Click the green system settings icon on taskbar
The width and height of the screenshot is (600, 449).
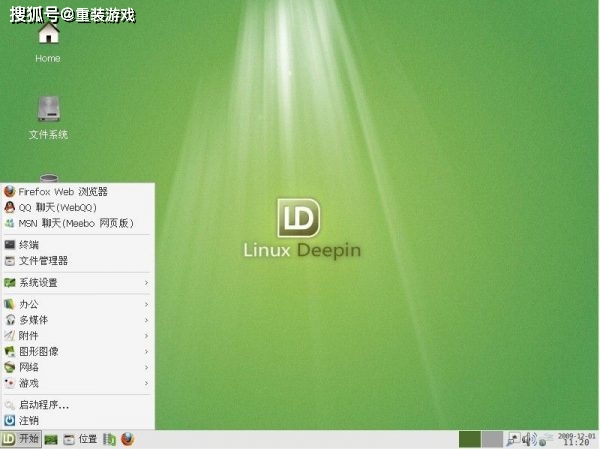pyautogui.click(x=51, y=440)
